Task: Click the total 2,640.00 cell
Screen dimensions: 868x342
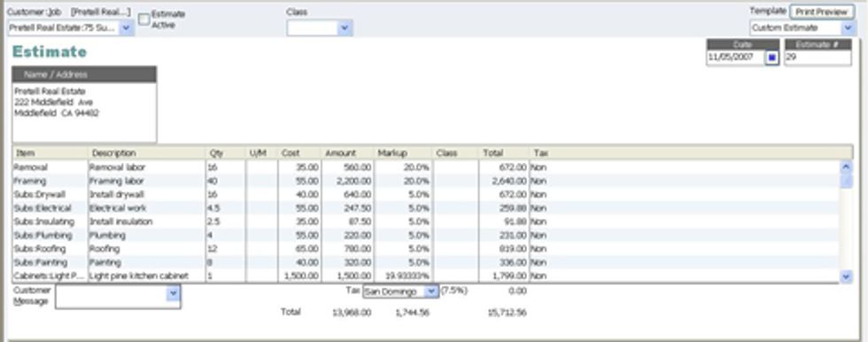Action: coord(503,181)
